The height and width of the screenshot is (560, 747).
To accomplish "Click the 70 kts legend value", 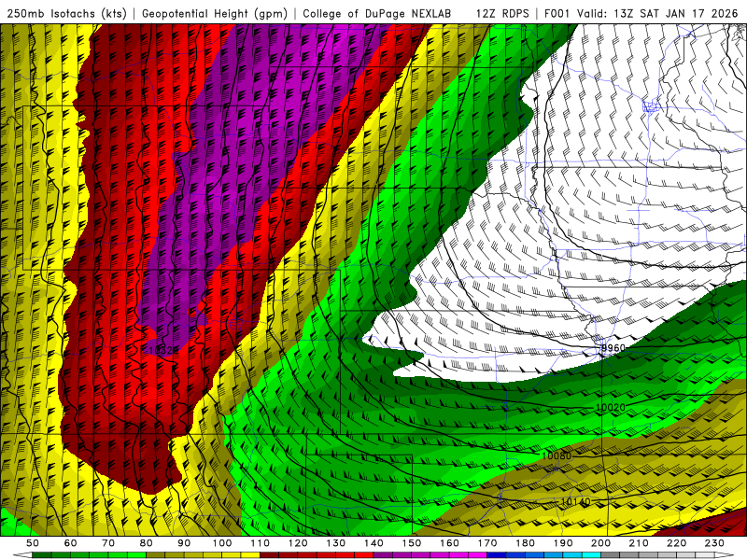I will [x=108, y=543].
